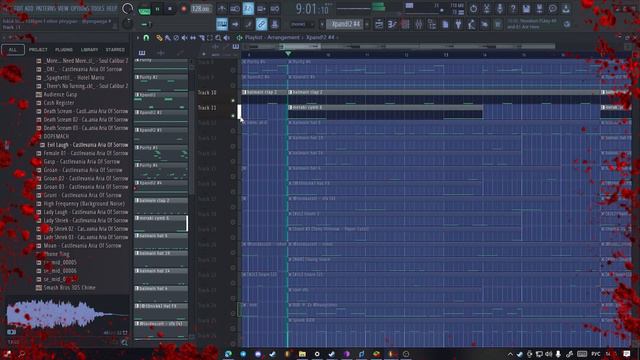Select the Paint brush tool in playlist

click(167, 38)
